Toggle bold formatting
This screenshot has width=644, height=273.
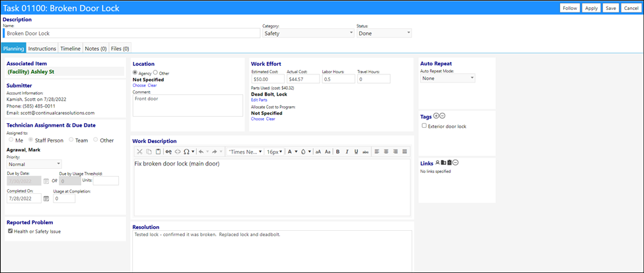tap(338, 152)
